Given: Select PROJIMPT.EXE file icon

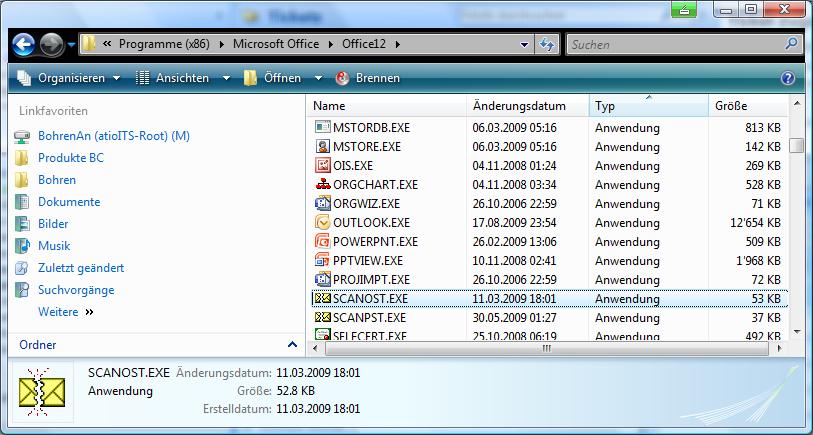Looking at the screenshot, I should click(323, 279).
